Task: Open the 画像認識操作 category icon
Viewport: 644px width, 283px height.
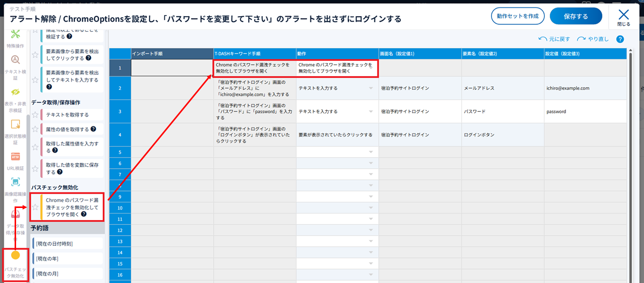Action: [x=15, y=182]
